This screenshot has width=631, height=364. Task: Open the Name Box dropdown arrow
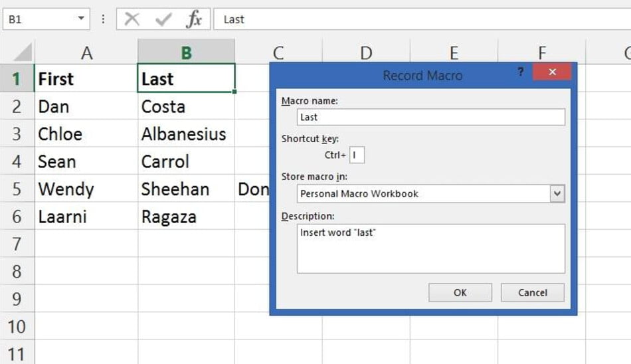click(81, 18)
